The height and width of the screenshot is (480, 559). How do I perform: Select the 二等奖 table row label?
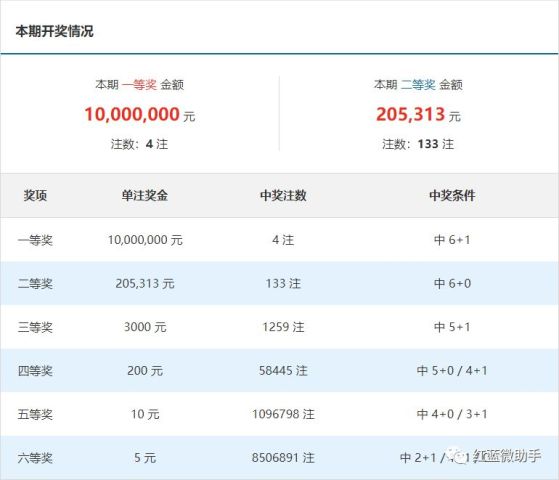click(35, 284)
